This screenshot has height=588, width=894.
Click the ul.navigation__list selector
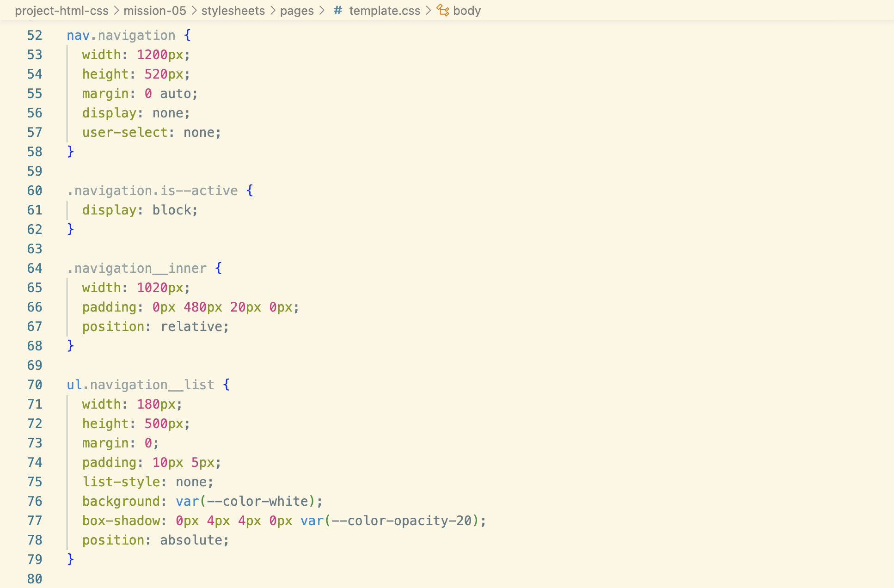(x=140, y=384)
